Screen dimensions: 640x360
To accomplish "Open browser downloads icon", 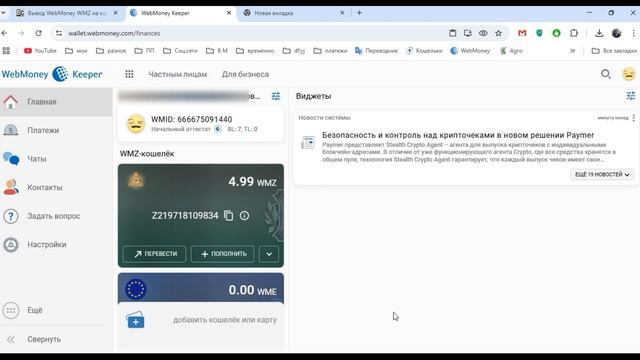I will (x=599, y=33).
